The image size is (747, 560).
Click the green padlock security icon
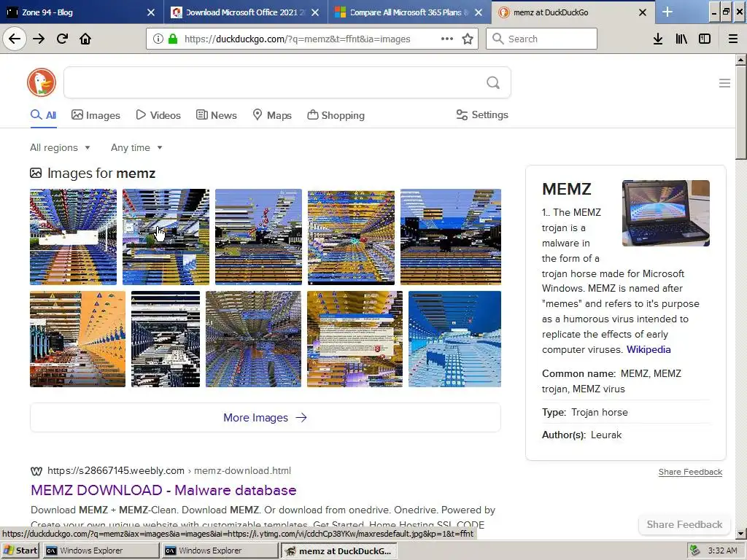173,39
